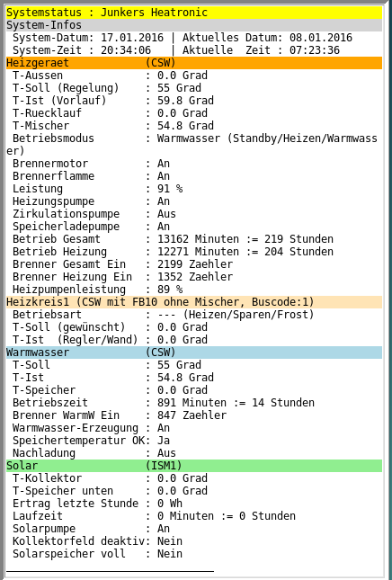Click the Betrieb Gesamt 13162 Minuten row
The height and width of the screenshot is (580, 392).
[173, 239]
